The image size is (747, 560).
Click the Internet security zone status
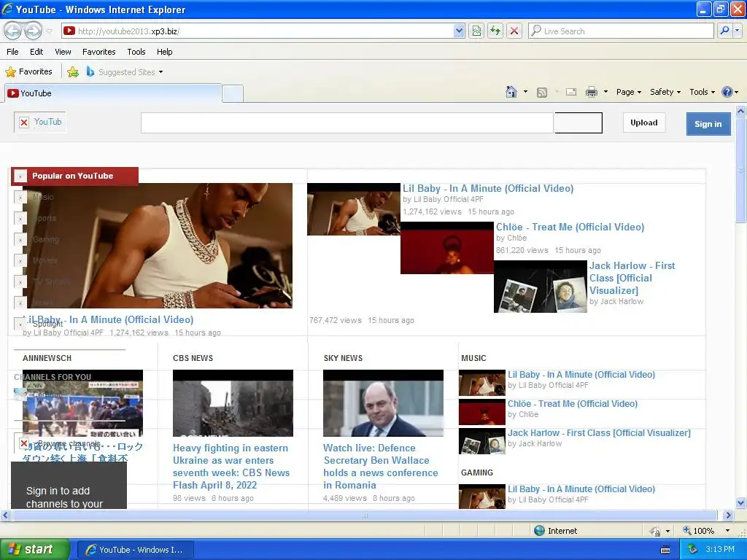tap(555, 531)
